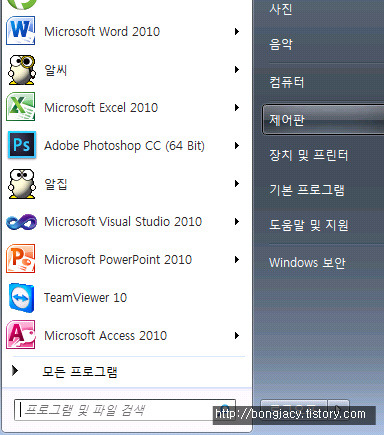Open the Microsoft Excel 2010 icon
The width and height of the screenshot is (384, 435).
tap(21, 107)
